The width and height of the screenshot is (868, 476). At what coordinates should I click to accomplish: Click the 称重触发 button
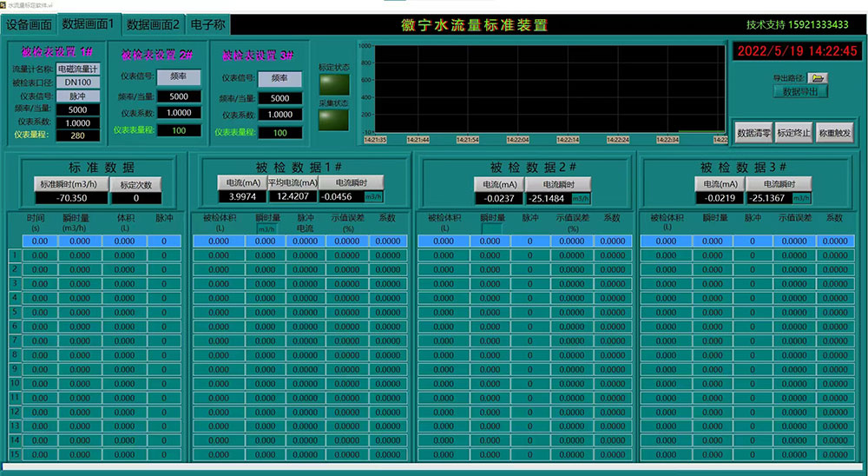pyautogui.click(x=834, y=133)
